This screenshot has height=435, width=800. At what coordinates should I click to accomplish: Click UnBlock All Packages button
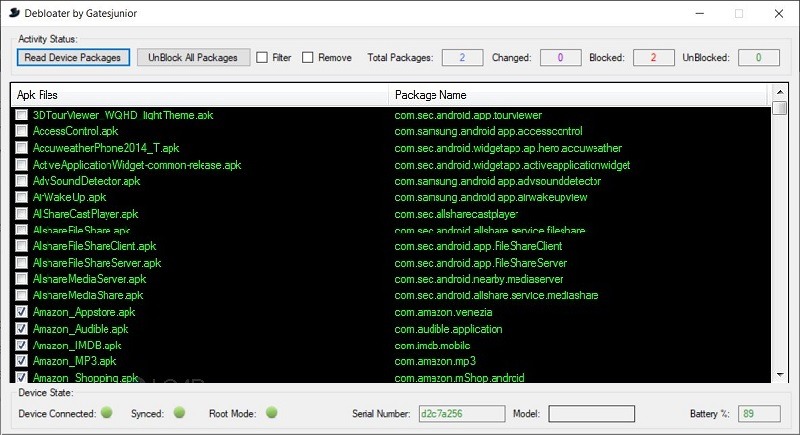click(x=193, y=57)
